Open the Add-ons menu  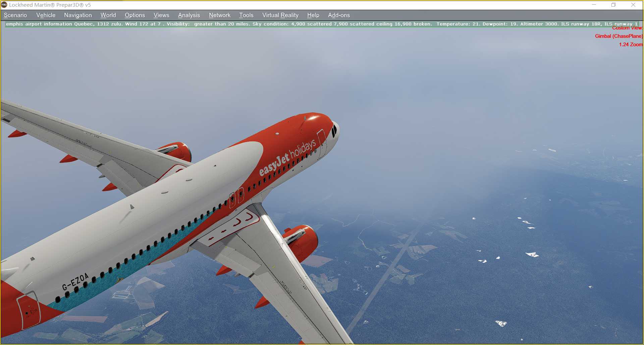point(339,15)
